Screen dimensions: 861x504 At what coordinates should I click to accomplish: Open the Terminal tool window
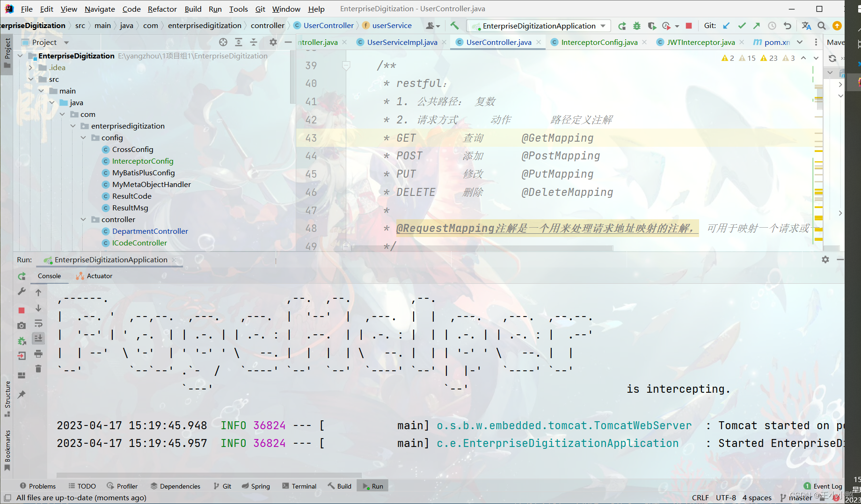pyautogui.click(x=299, y=486)
